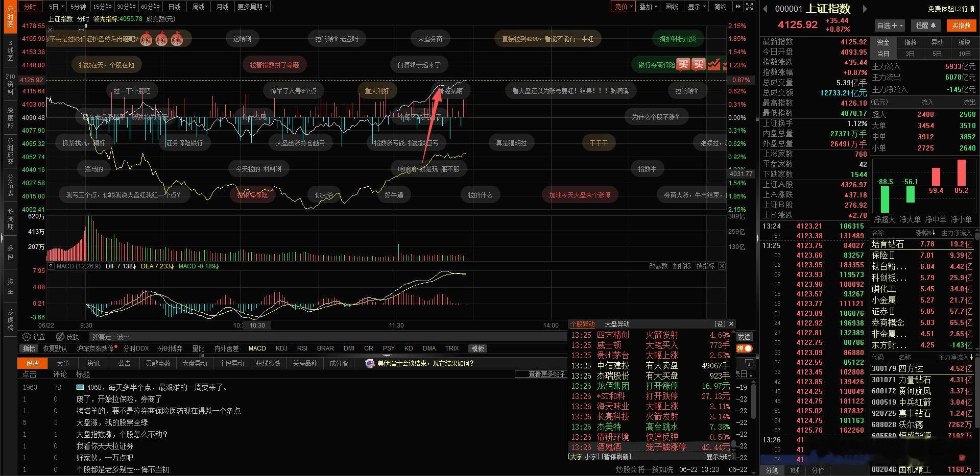
Task: Click the orange 买指数 button
Action: (x=961, y=26)
